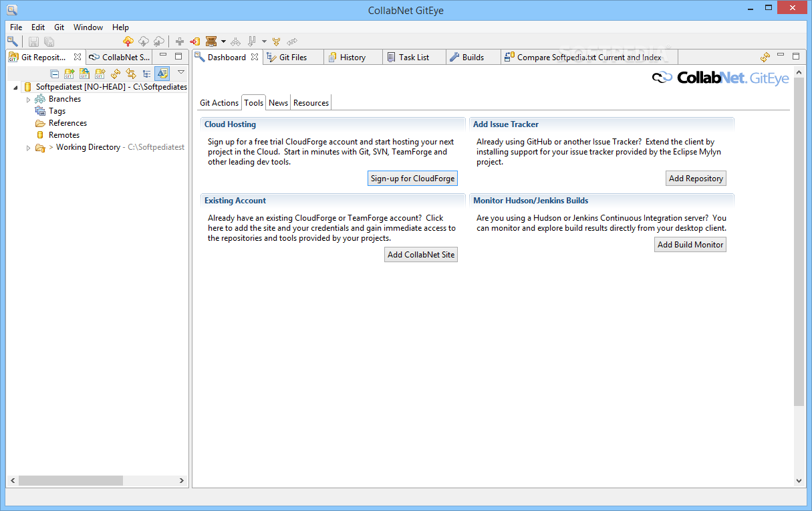Click the Dashboard vertical scrollbar thumb
The width and height of the screenshot is (812, 511).
click(x=799, y=243)
